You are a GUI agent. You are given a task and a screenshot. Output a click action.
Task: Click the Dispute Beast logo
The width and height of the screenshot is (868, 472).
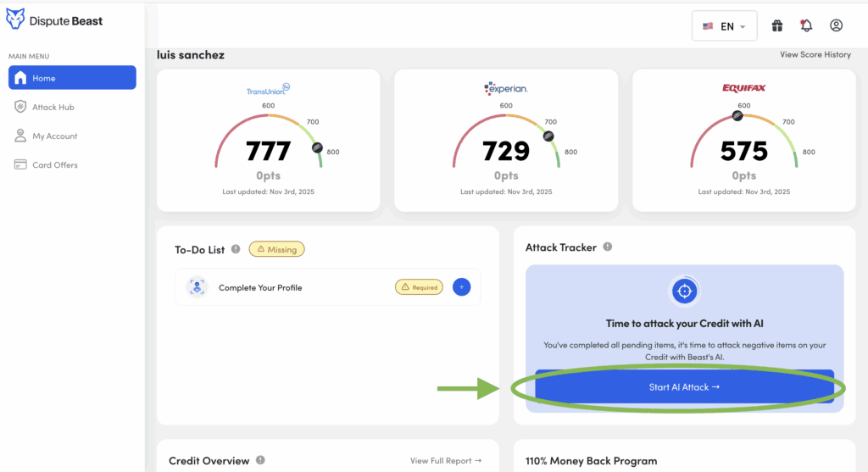[x=54, y=19]
